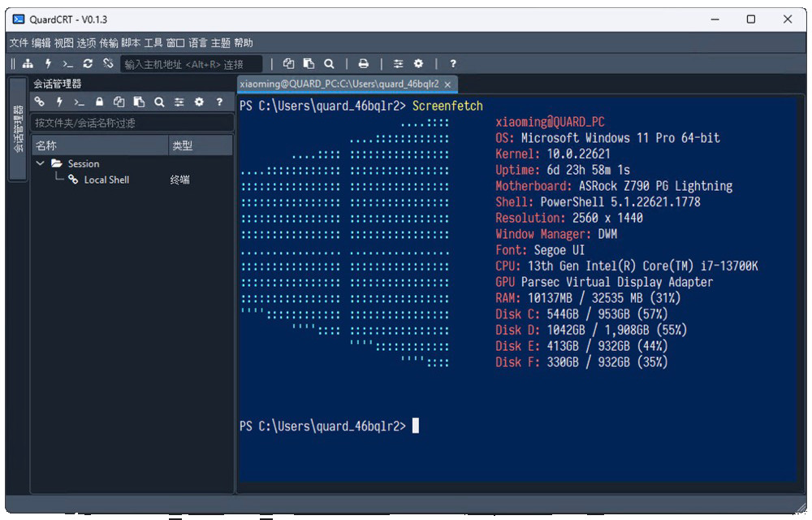Click the disconnect broken-link icon in main toolbar
The width and height of the screenshot is (812, 520).
108,63
